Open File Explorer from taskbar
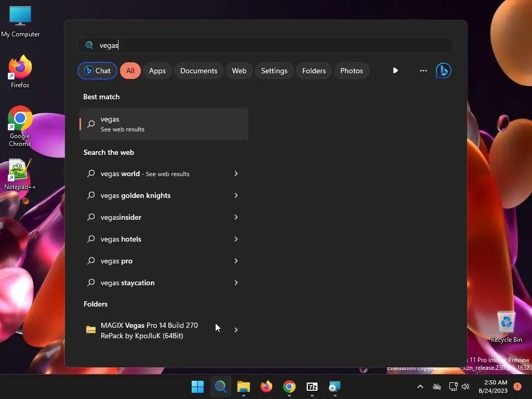The width and height of the screenshot is (532, 399). (243, 387)
